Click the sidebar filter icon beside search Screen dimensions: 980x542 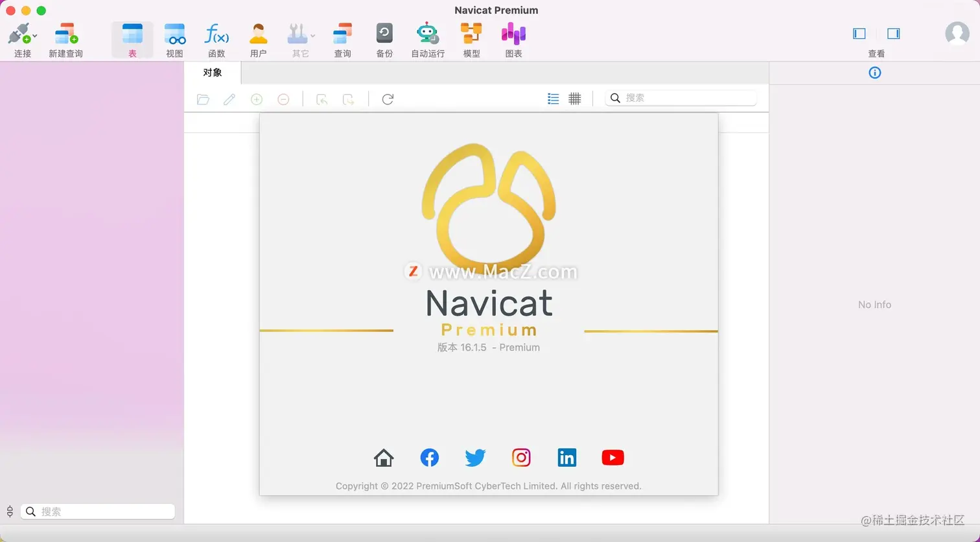pos(10,512)
